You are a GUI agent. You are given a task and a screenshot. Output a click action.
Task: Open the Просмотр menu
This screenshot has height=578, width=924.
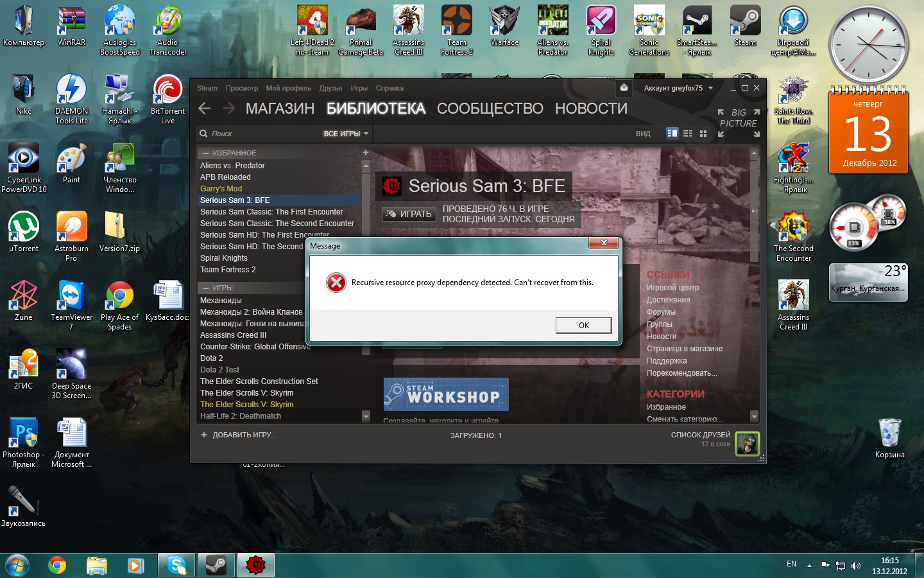242,88
